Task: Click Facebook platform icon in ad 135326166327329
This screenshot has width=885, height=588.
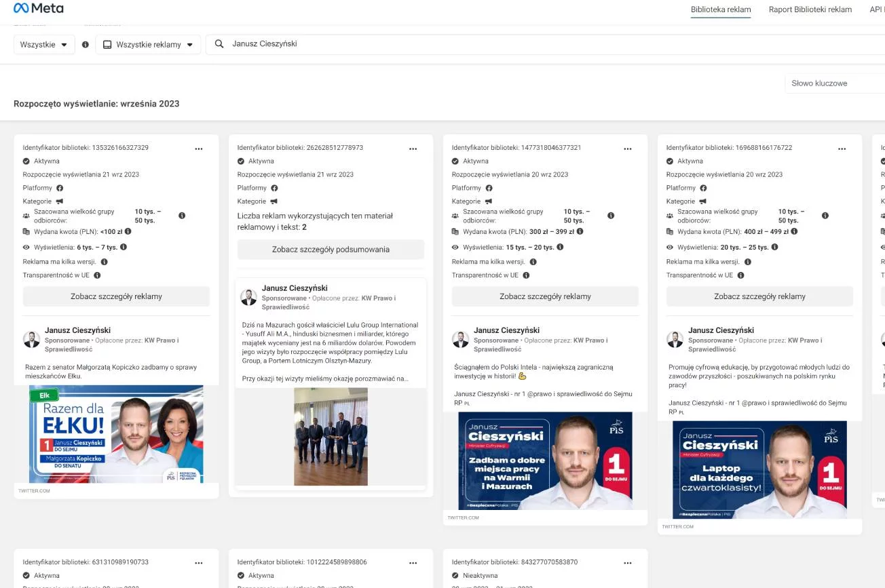Action: tap(60, 188)
